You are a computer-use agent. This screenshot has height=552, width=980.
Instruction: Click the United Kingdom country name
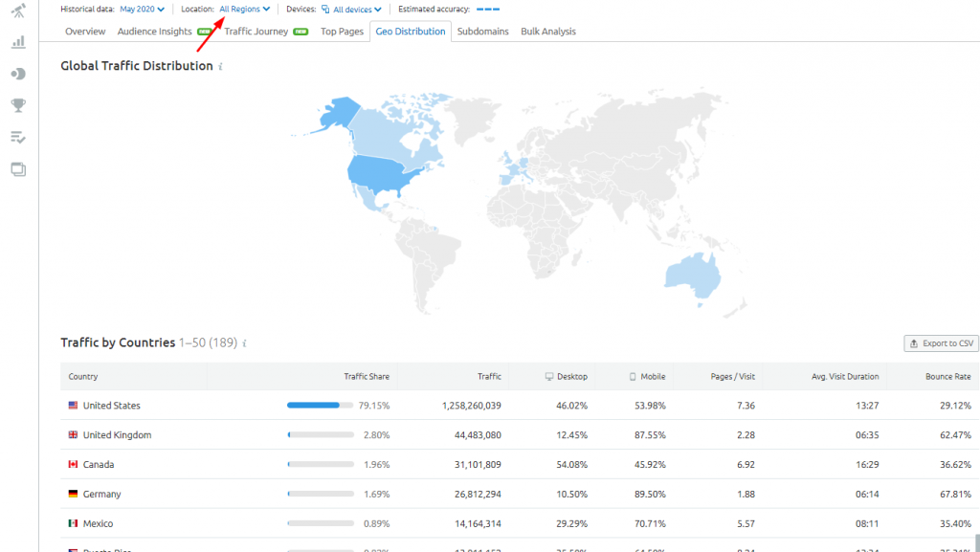pos(117,434)
